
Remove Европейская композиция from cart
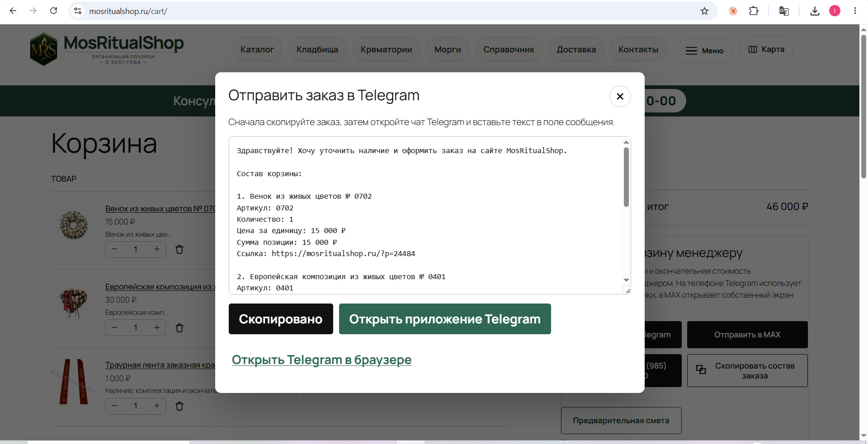[x=179, y=328]
